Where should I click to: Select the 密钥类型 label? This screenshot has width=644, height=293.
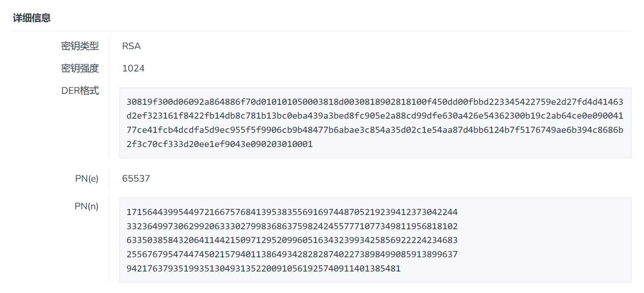pyautogui.click(x=80, y=46)
